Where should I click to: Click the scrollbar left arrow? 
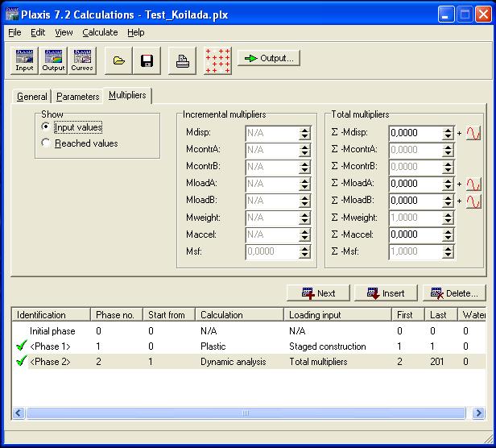point(19,413)
